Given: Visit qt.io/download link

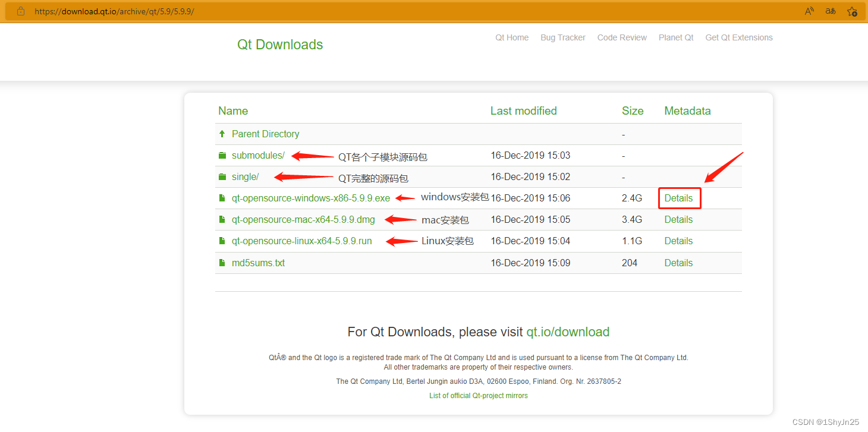Looking at the screenshot, I should coord(568,332).
